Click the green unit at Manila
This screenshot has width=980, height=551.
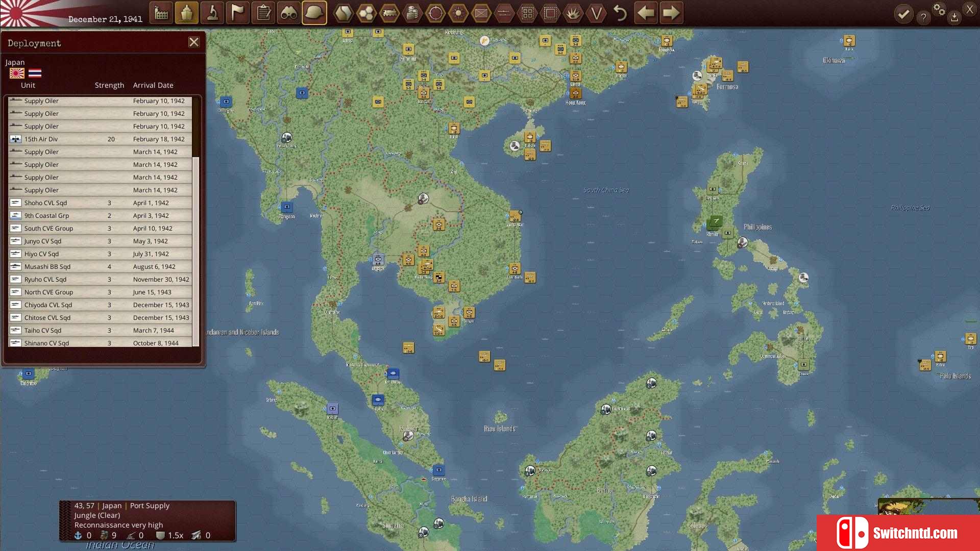716,221
